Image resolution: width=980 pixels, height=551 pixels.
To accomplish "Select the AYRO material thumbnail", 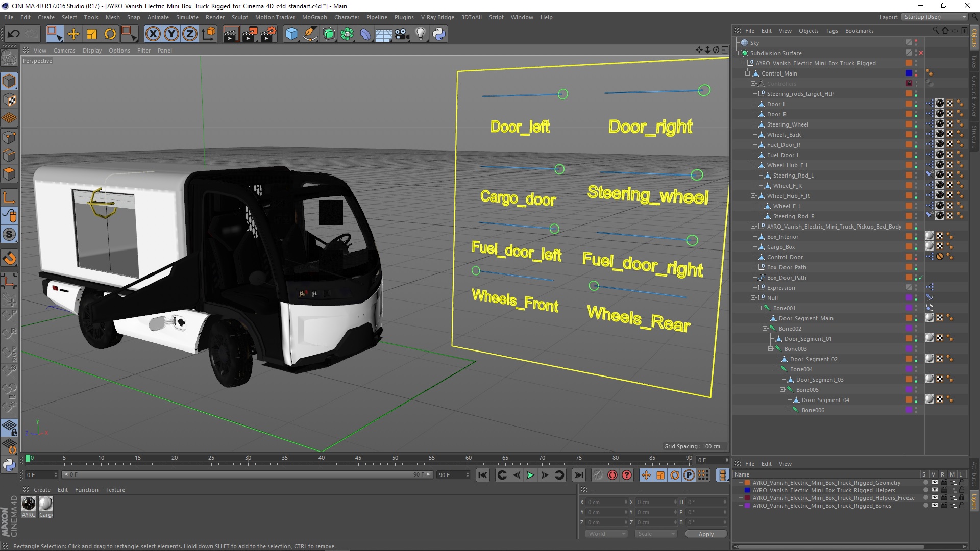I will [29, 504].
